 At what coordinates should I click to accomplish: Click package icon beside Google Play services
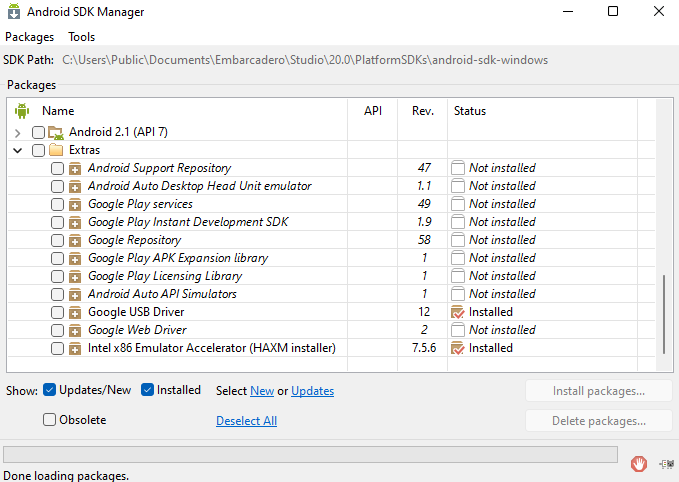tap(75, 204)
